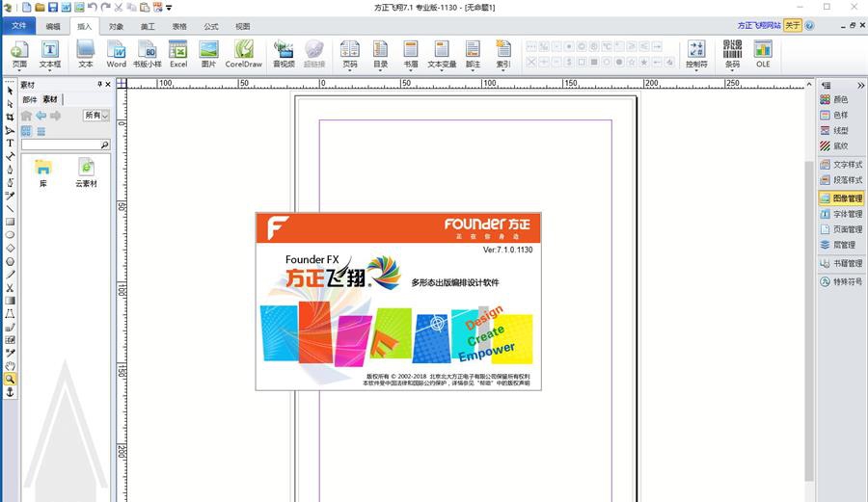Viewport: 868px width, 502px height.
Task: Click the vertical scrollbar of the canvas
Action: pos(809,321)
